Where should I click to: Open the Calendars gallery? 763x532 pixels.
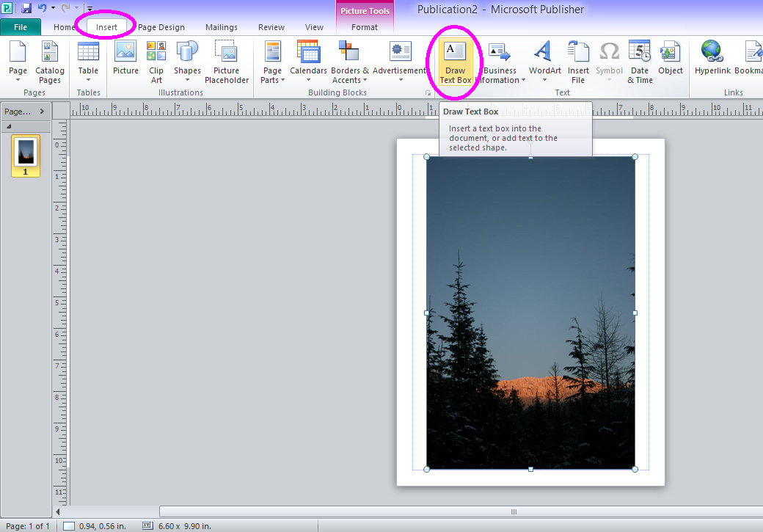pos(309,62)
